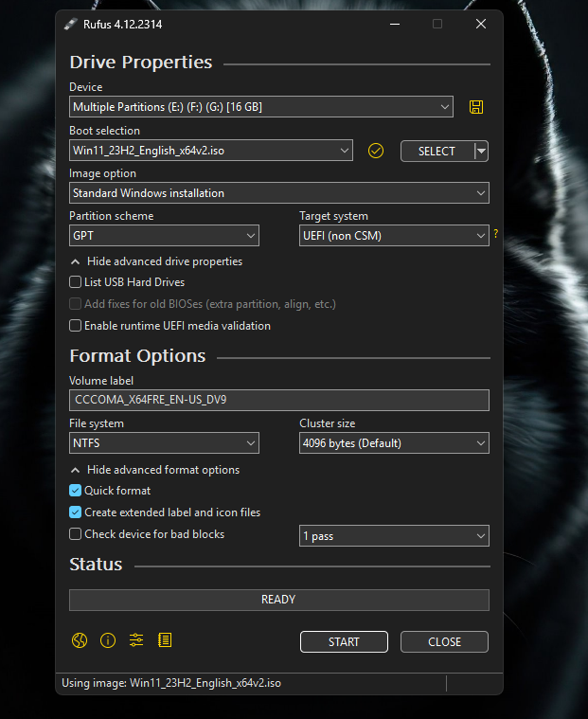Collapse Hide advanced format options
This screenshot has height=719, width=588.
155,470
